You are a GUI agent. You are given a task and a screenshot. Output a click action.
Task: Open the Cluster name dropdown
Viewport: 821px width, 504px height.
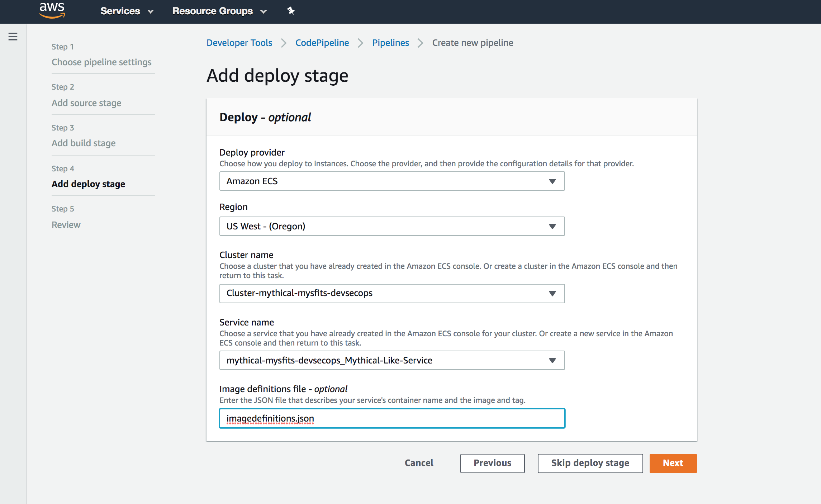click(x=392, y=293)
